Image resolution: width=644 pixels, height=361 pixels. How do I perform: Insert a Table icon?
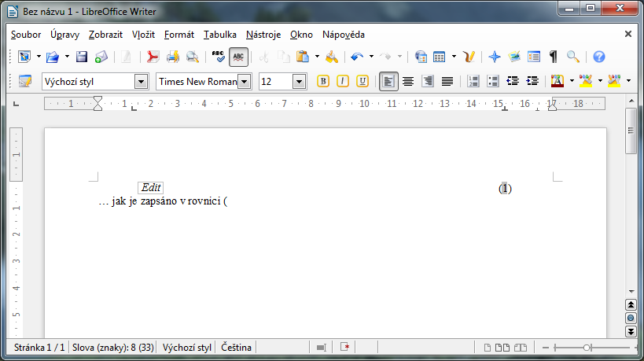tap(440, 57)
